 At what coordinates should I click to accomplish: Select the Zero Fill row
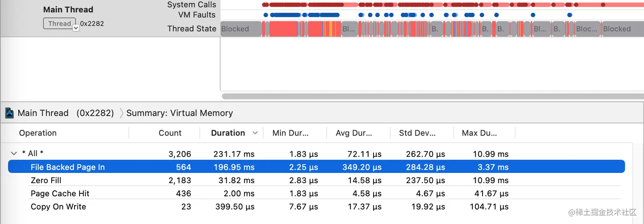(x=45, y=180)
